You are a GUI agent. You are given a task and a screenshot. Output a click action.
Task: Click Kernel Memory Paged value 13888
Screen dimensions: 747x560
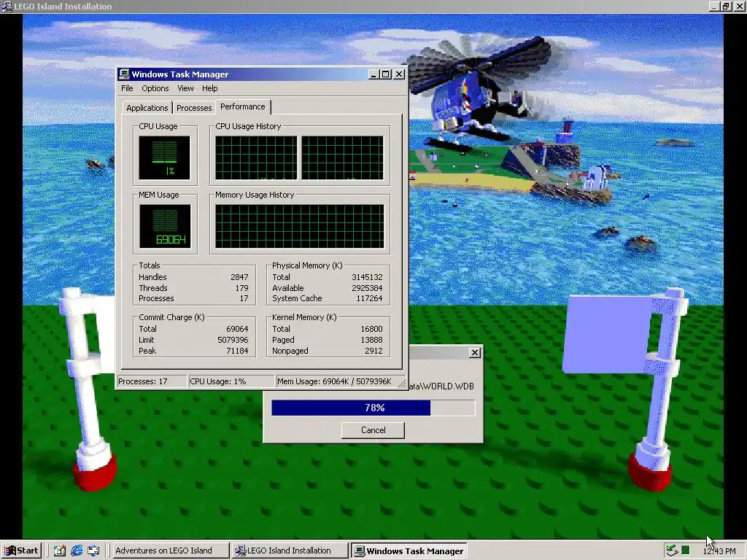point(371,340)
